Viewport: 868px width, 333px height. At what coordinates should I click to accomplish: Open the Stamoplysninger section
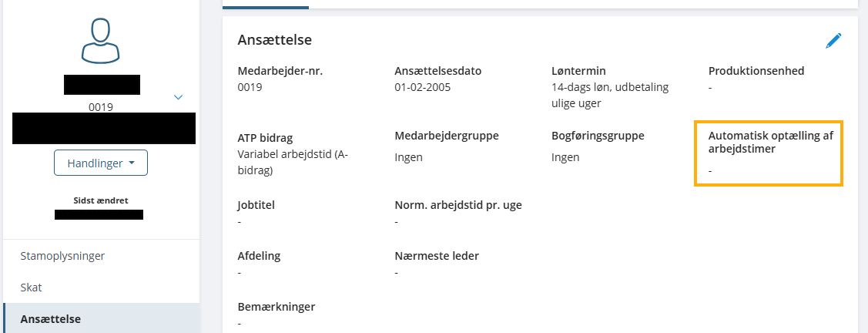coord(62,256)
